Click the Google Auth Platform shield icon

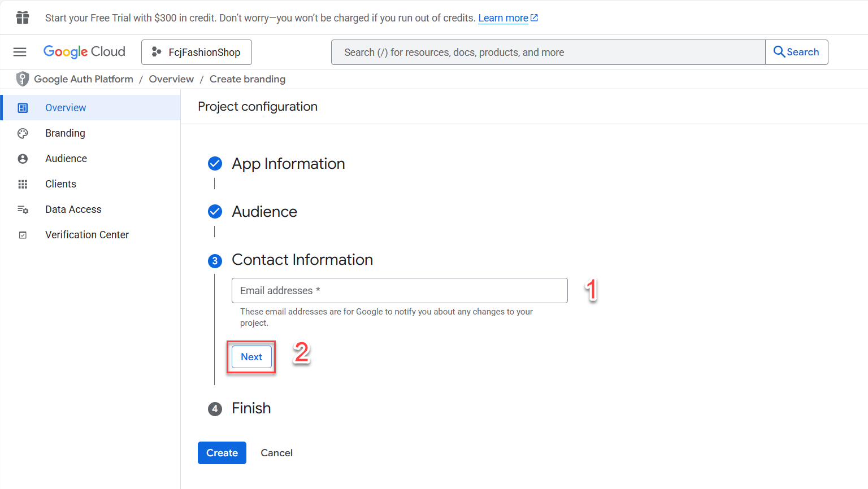pyautogui.click(x=22, y=79)
